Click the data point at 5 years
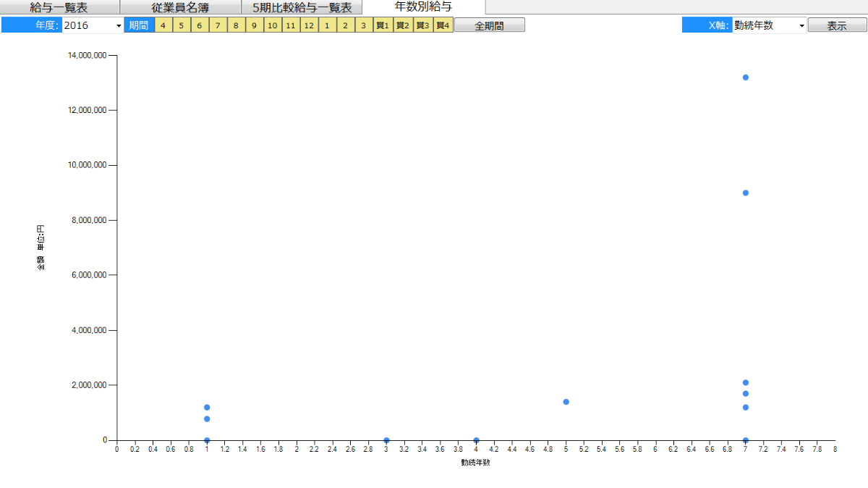 [x=566, y=402]
